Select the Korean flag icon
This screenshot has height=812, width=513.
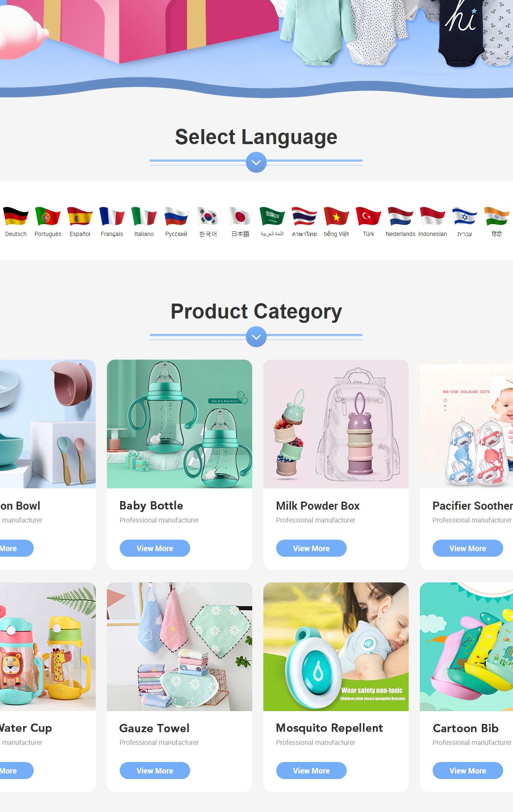208,216
